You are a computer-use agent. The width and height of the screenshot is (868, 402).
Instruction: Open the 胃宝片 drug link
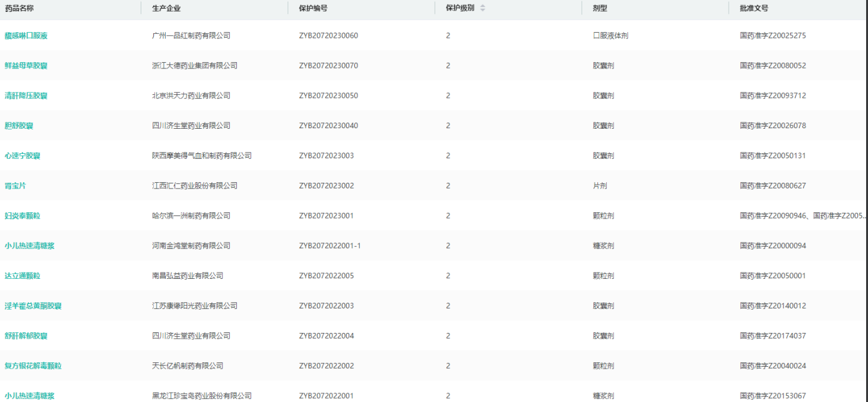point(16,186)
